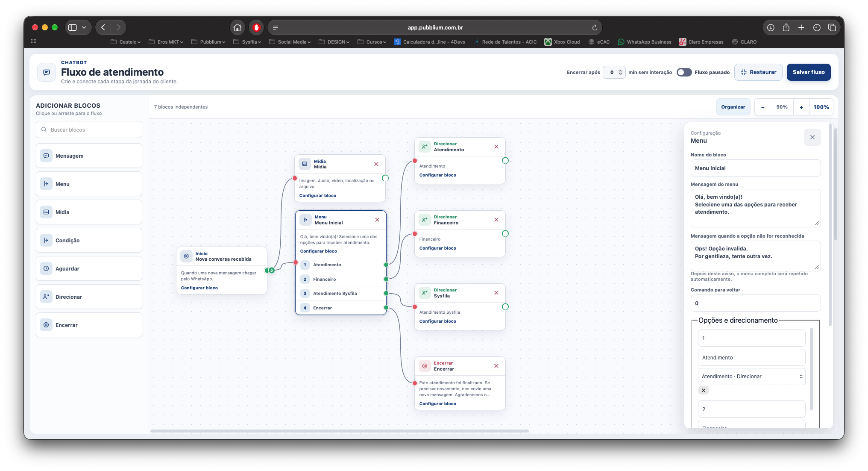Expand the Social Media bookmarks folder
The height and width of the screenshot is (471, 868).
tap(290, 42)
